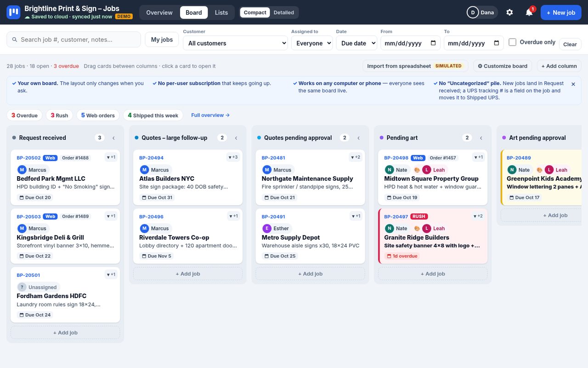
Task: Click Import from spreadsheet
Action: (x=415, y=66)
